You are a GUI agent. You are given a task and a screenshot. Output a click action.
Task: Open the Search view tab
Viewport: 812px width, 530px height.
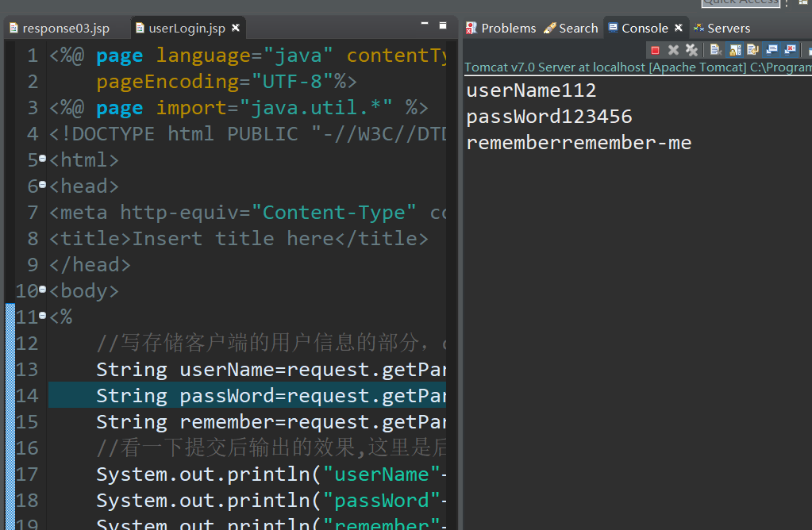tap(571, 28)
